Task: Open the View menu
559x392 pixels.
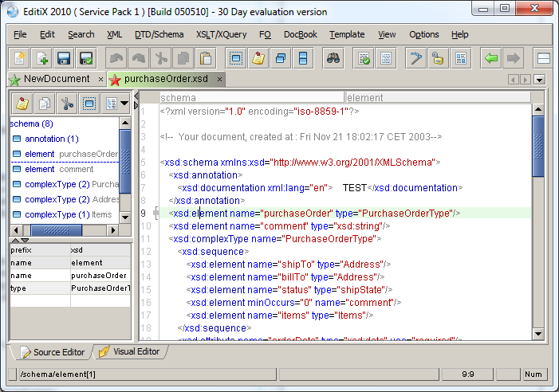Action: 387,34
